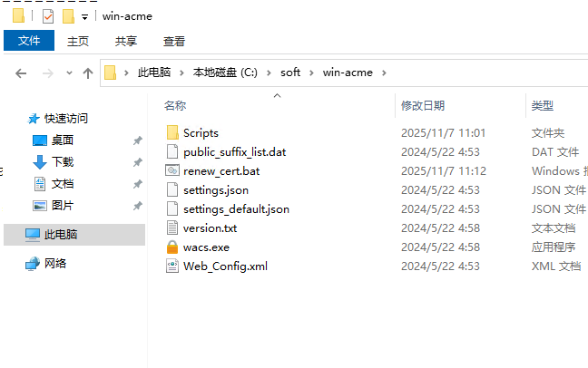Expand the quick access toolbar customize dropdown
The image size is (588, 368).
tap(84, 17)
